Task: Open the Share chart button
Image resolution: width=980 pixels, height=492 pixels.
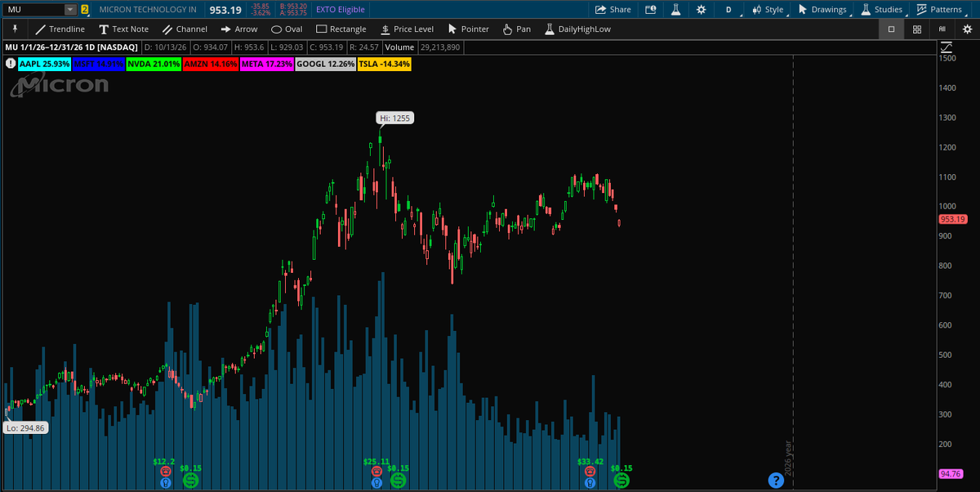Action: (x=613, y=10)
